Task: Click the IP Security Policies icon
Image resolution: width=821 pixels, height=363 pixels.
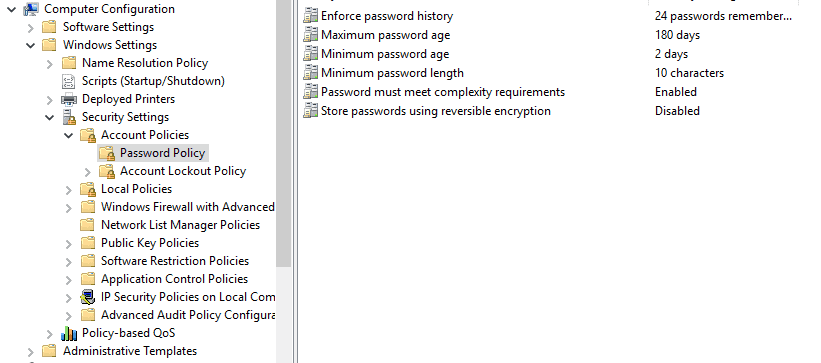Action: (x=88, y=297)
